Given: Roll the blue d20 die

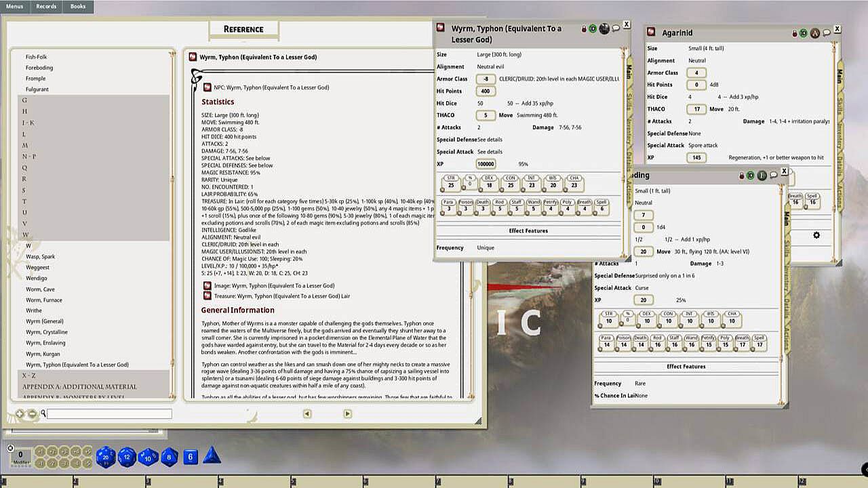Looking at the screenshot, I should coord(105,457).
